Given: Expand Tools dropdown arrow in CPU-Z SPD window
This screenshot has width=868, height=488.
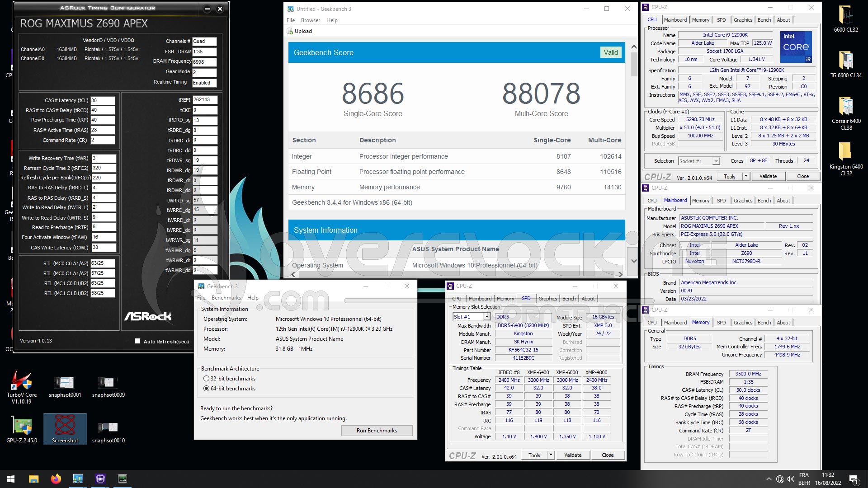Looking at the screenshot, I should click(551, 455).
